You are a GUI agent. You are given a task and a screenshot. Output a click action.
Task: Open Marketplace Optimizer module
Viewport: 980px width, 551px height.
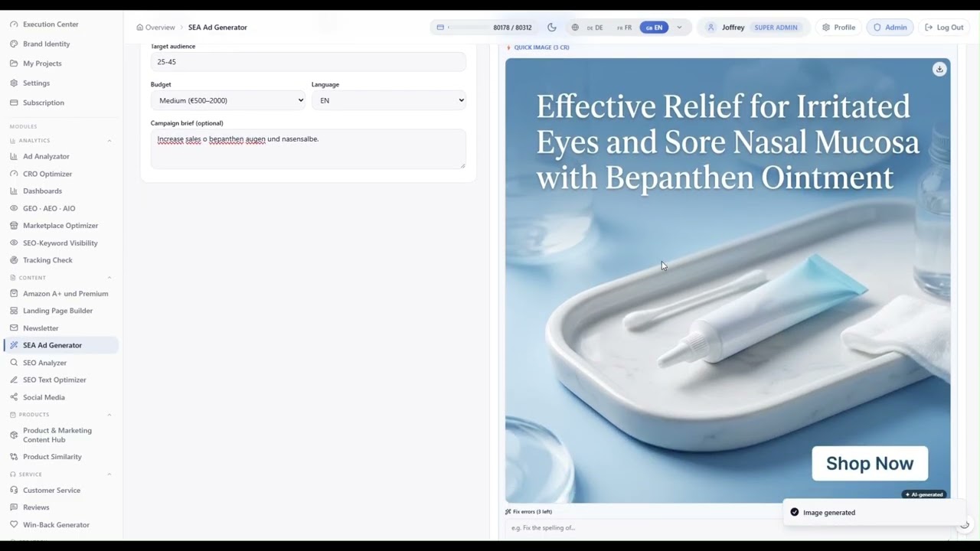(61, 226)
